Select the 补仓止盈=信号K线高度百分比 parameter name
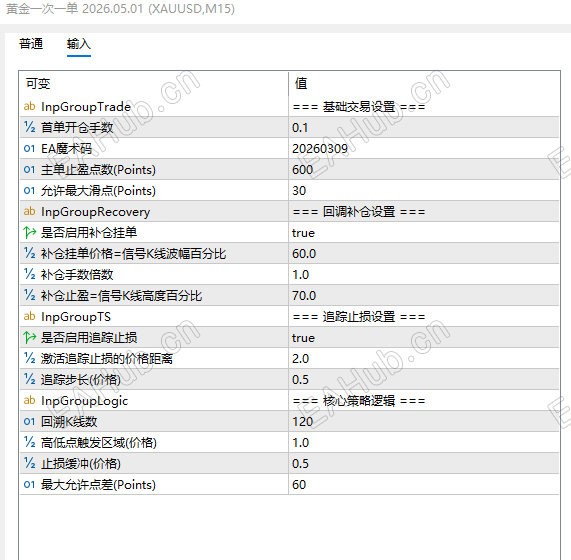This screenshot has width=571, height=560. pyautogui.click(x=121, y=296)
